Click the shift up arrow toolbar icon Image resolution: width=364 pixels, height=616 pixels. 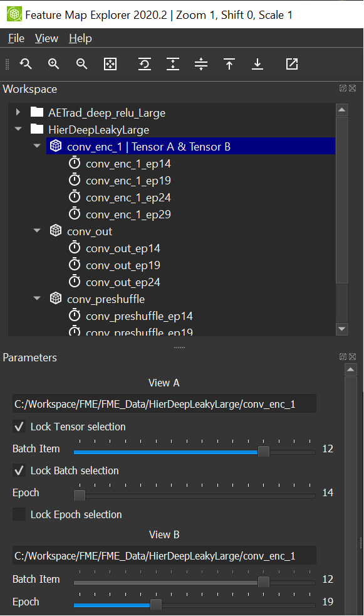229,64
